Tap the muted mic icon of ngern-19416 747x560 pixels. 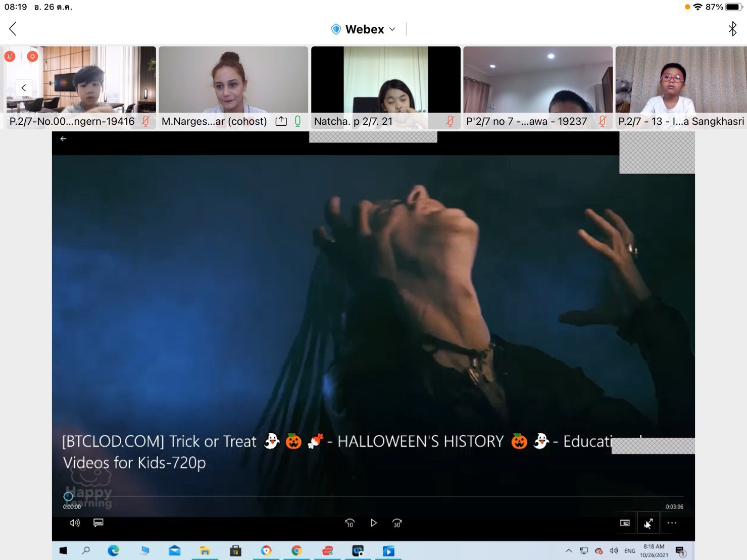(x=146, y=121)
